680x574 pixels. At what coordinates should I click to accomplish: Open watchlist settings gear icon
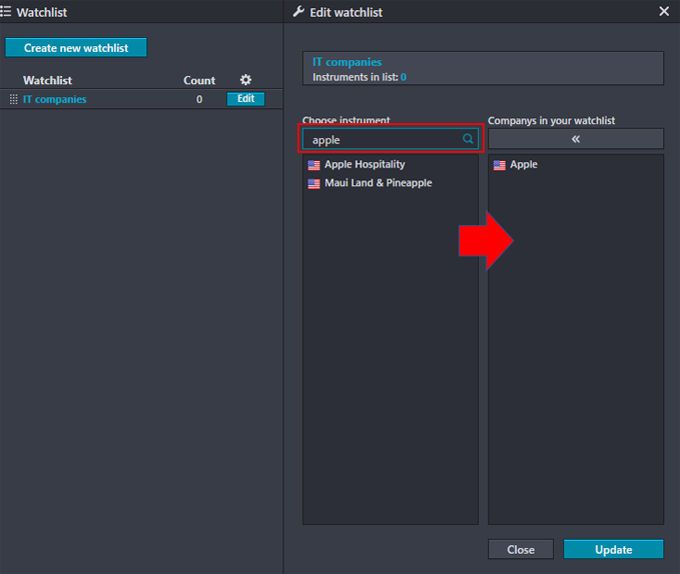245,80
